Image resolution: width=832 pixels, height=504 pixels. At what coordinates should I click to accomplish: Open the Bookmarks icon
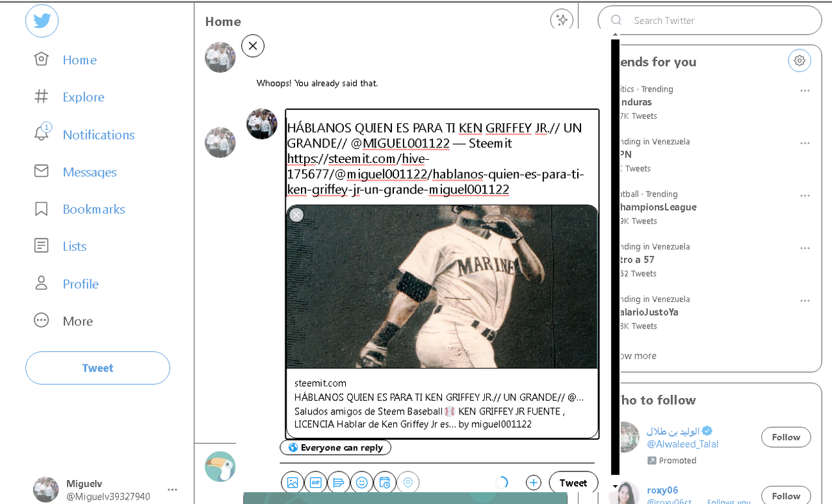[x=41, y=209]
